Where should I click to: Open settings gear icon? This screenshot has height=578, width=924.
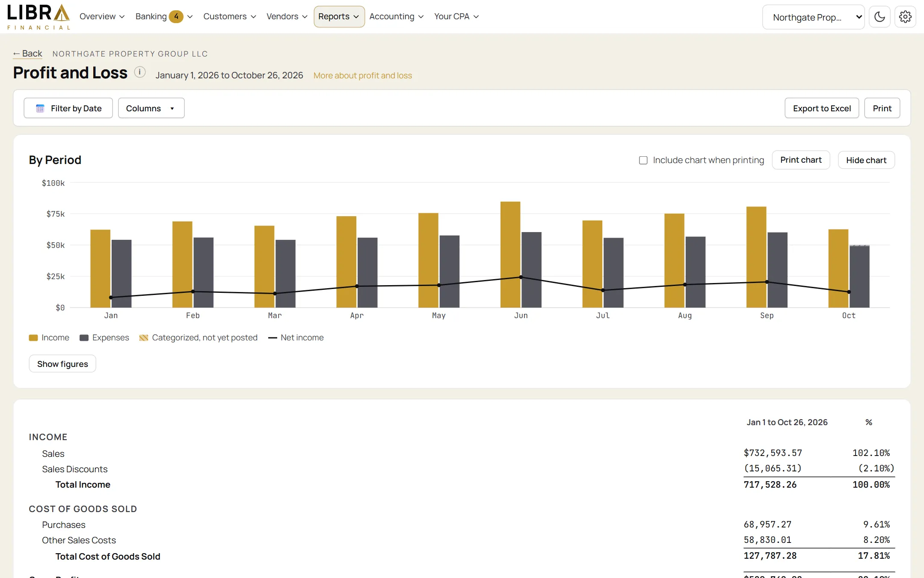tap(905, 17)
